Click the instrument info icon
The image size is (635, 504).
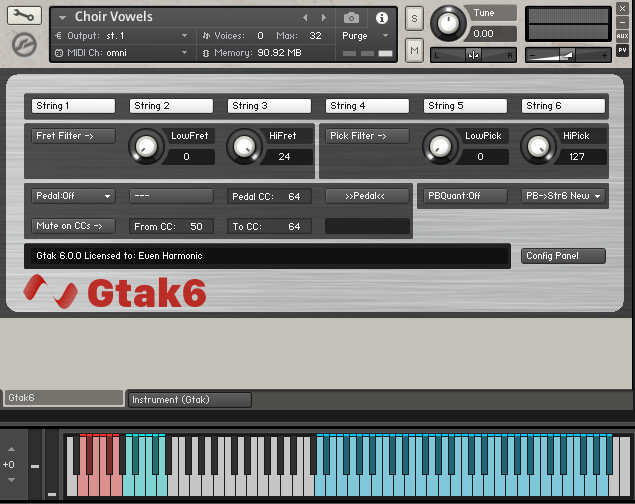pyautogui.click(x=381, y=18)
